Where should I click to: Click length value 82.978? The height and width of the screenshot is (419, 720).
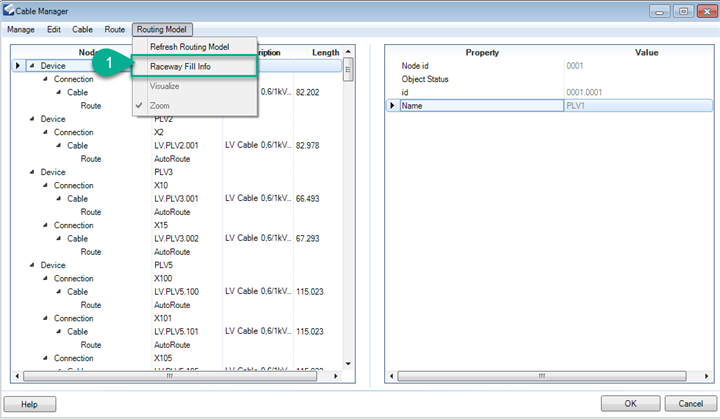pos(308,145)
